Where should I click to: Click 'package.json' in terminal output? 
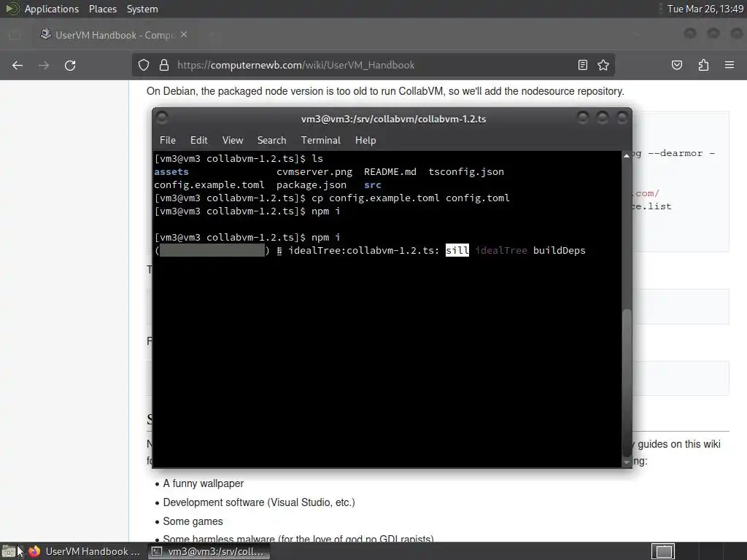(x=311, y=184)
